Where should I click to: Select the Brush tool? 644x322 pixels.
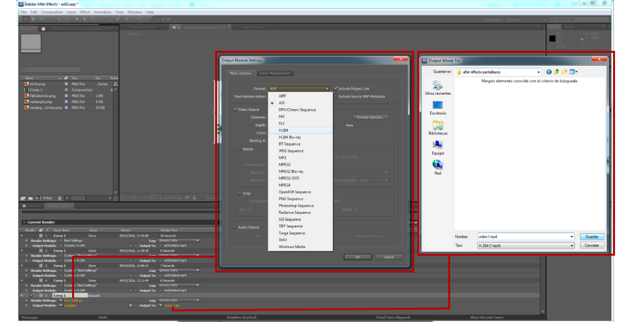[103, 19]
